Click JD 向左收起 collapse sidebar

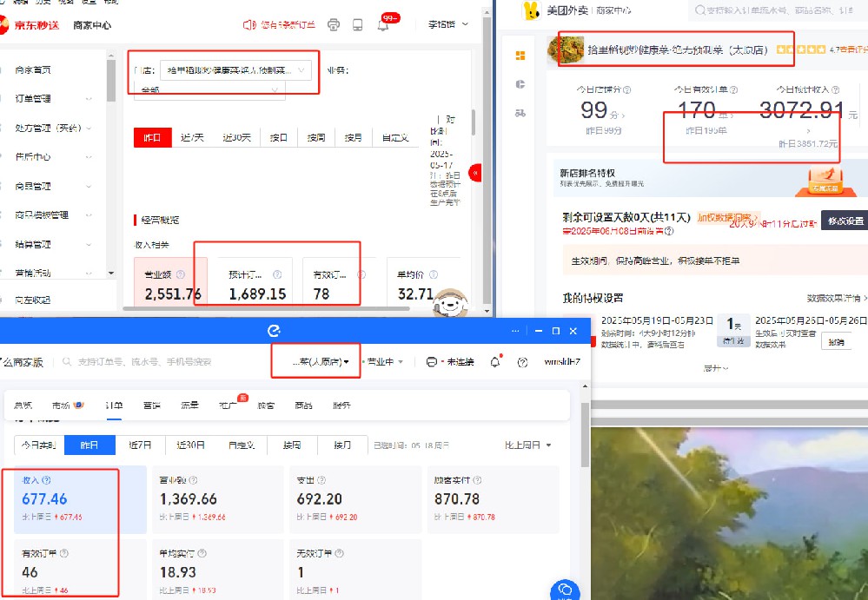(x=33, y=300)
